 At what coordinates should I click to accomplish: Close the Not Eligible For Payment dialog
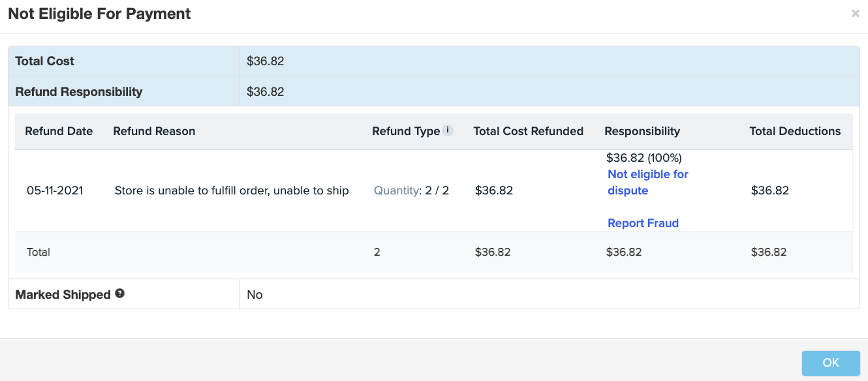(x=855, y=14)
